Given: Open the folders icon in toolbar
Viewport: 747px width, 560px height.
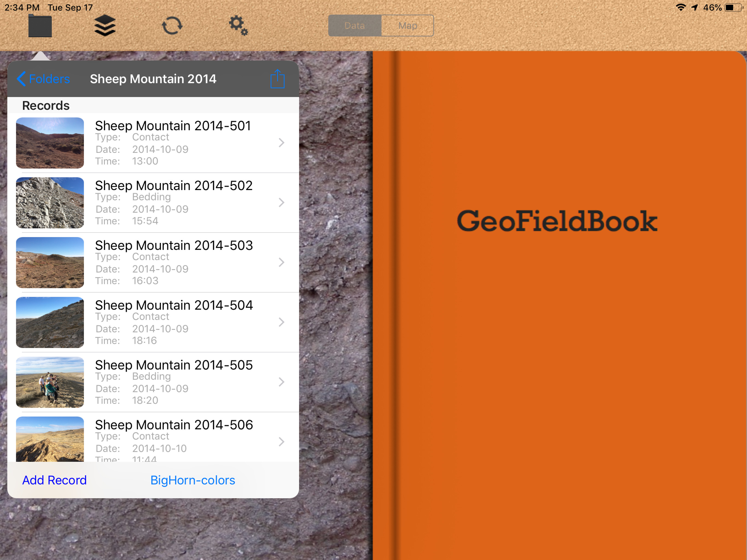Looking at the screenshot, I should 40,26.
